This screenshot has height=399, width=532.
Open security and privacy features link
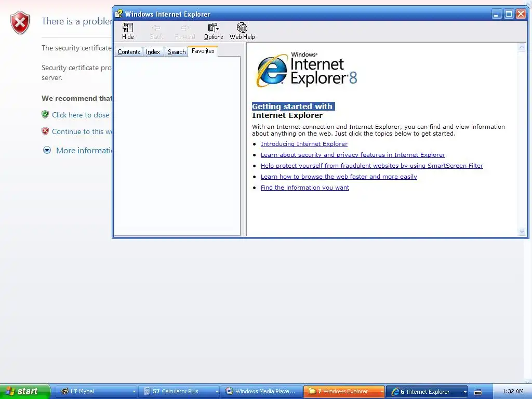353,155
